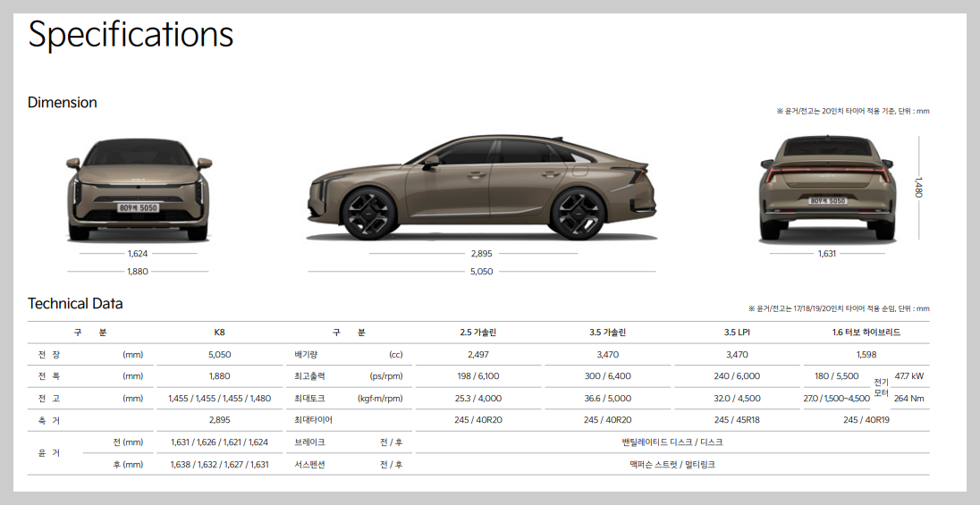Click the 2.5 가솔린 column header

pos(478,332)
